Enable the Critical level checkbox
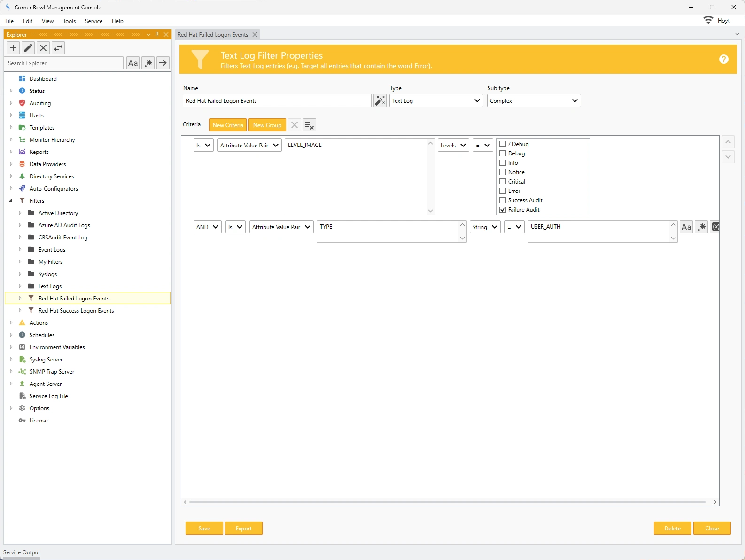The image size is (745, 560). 503,182
